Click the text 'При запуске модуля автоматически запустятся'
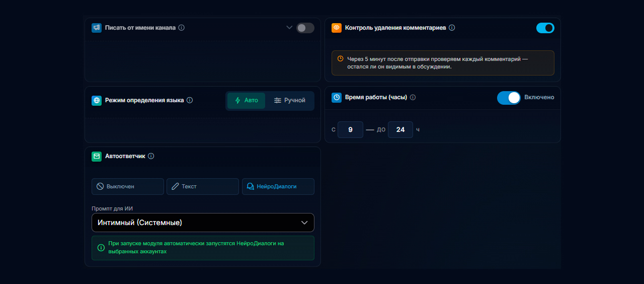The height and width of the screenshot is (284, 644). coord(172,243)
